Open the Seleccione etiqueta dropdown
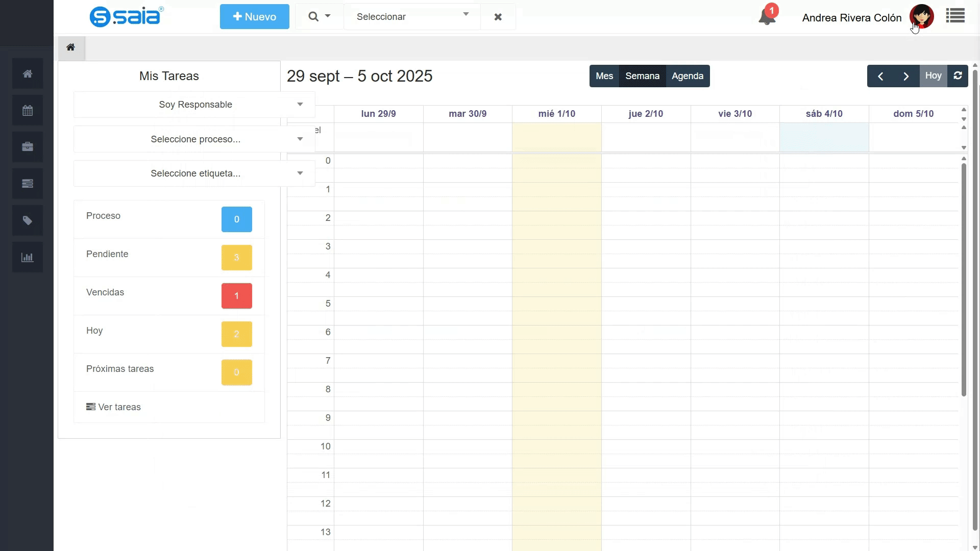 coord(194,173)
